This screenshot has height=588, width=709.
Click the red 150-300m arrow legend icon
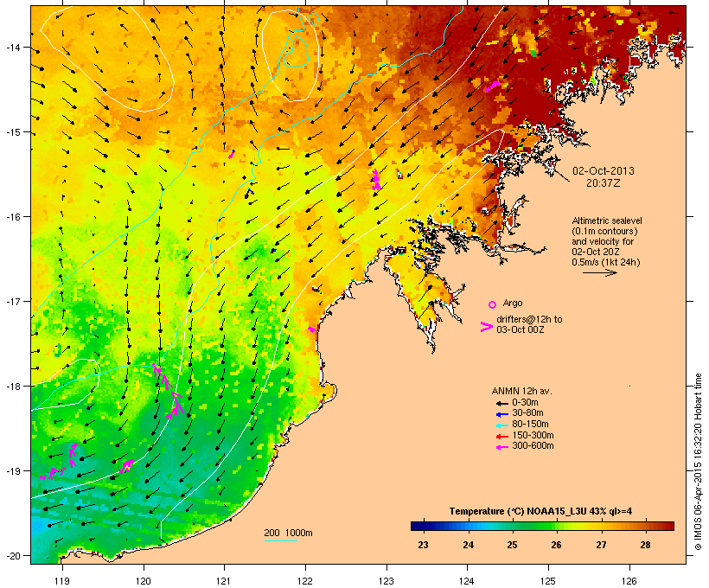click(x=501, y=437)
